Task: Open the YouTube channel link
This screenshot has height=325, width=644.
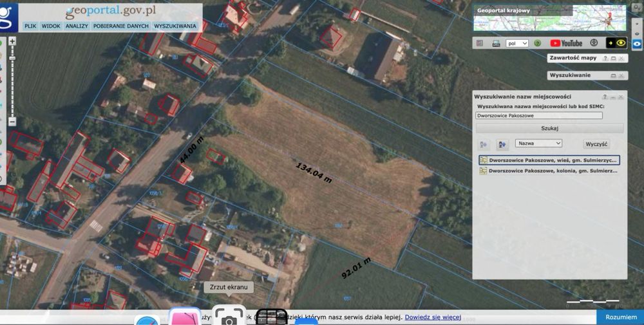Action: pyautogui.click(x=566, y=43)
